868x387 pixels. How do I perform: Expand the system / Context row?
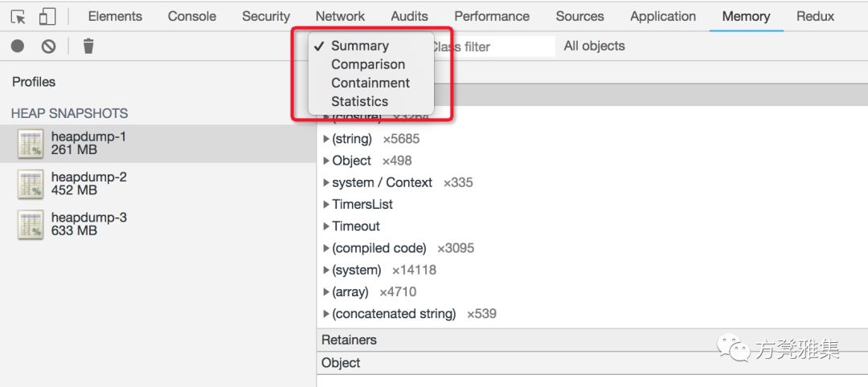[x=326, y=183]
